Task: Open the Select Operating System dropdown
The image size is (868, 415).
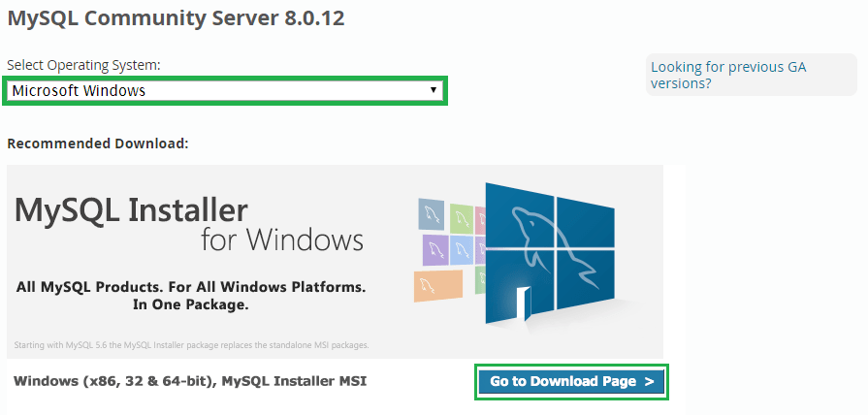Action: click(x=225, y=91)
